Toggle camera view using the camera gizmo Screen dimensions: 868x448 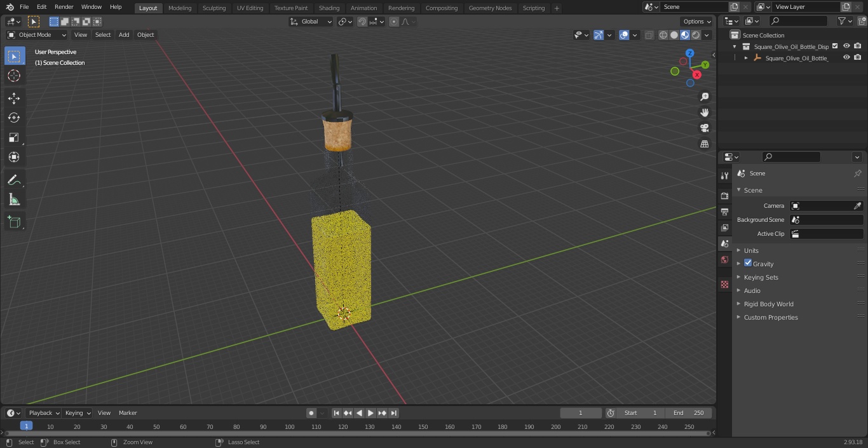[704, 128]
